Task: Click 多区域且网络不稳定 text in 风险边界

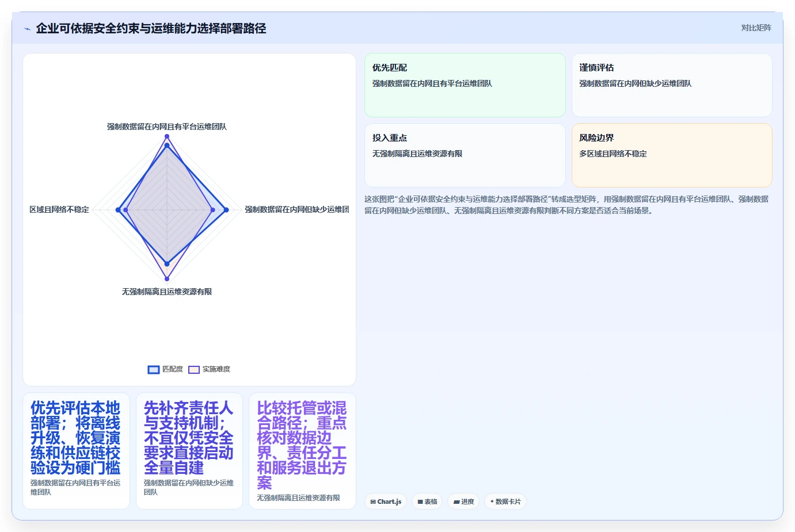Action: click(613, 154)
